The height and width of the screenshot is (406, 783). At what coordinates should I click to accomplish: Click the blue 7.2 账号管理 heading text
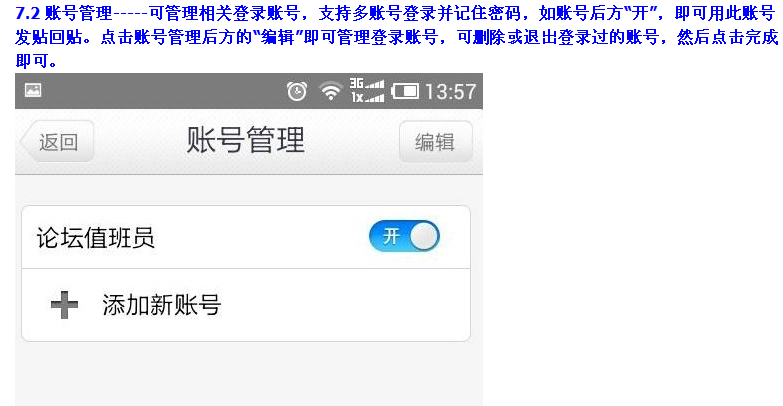click(x=64, y=13)
